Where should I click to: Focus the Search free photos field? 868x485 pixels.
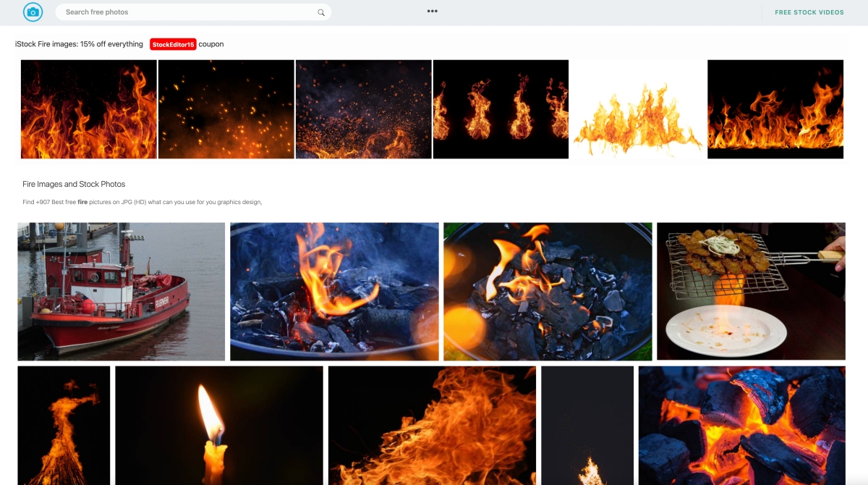pyautogui.click(x=193, y=12)
